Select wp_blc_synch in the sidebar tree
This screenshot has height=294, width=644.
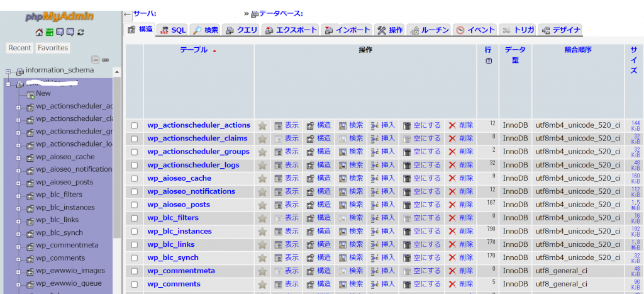pyautogui.click(x=59, y=233)
